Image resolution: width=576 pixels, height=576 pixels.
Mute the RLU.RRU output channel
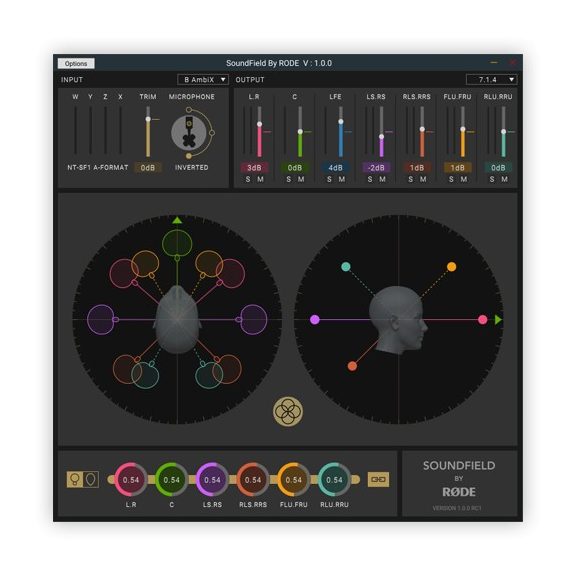coord(504,179)
